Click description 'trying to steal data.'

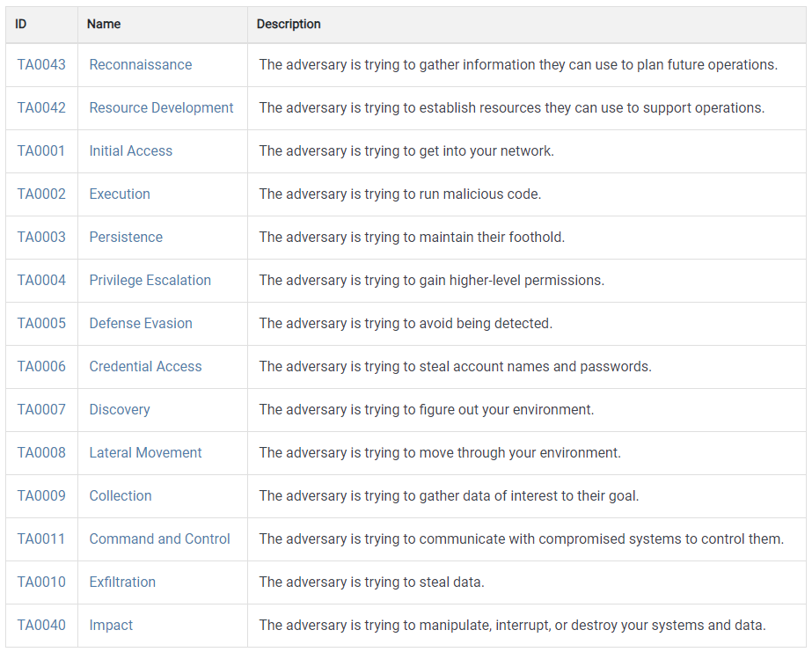point(424,582)
